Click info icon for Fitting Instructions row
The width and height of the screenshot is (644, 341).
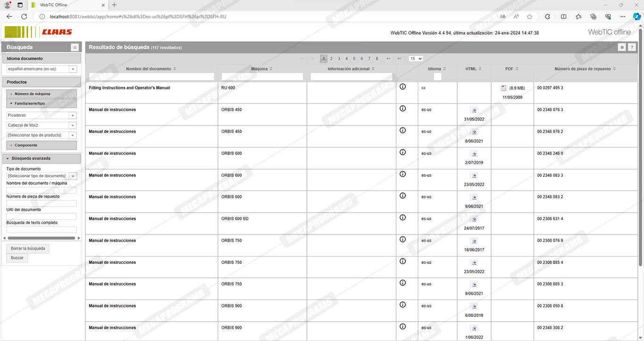403,87
